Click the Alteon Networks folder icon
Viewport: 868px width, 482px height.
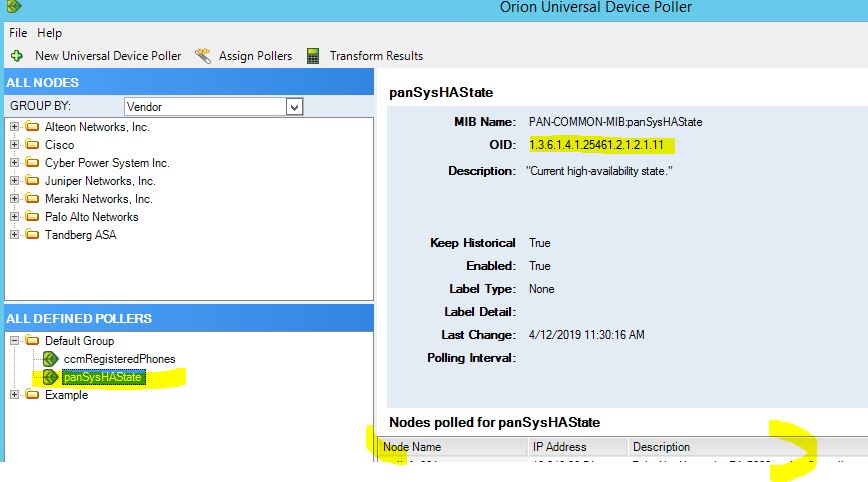(33, 127)
